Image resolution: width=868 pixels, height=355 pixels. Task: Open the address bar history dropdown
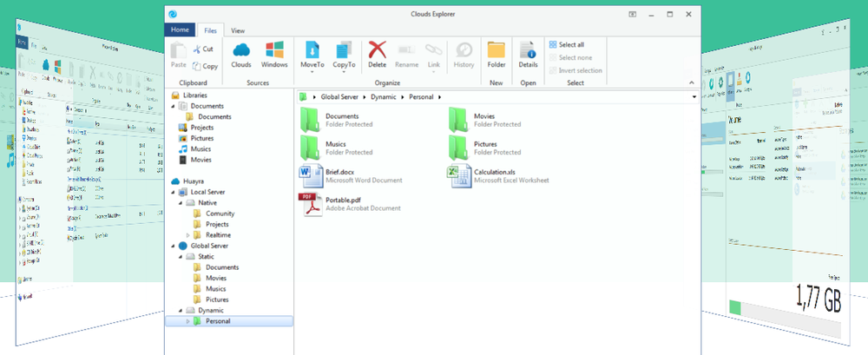click(x=694, y=97)
